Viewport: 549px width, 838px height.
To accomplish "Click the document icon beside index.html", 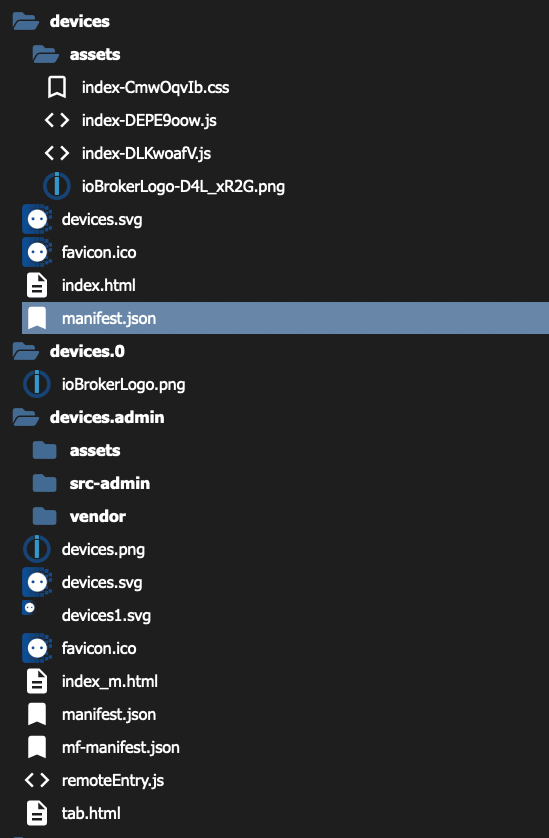I will pyautogui.click(x=37, y=285).
